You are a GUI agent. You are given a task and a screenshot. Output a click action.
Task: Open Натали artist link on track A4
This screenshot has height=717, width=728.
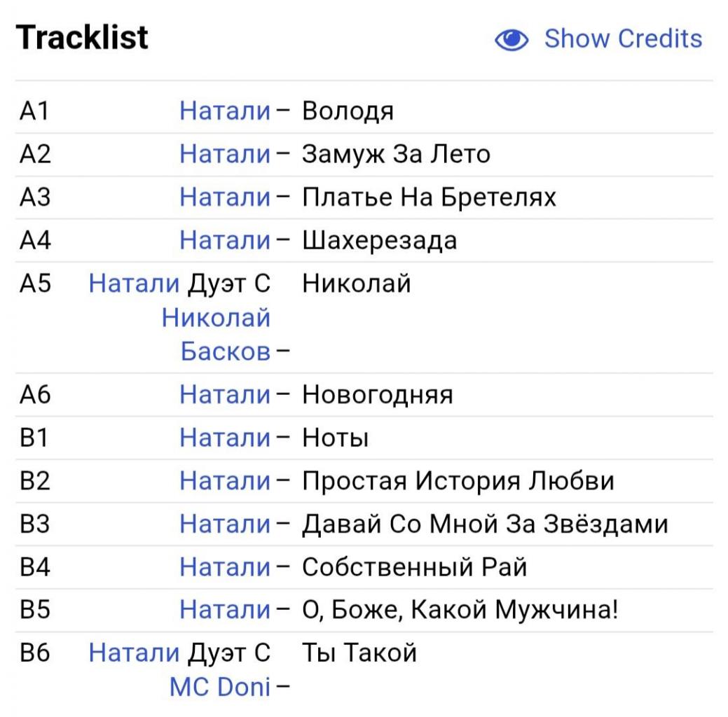(225, 241)
